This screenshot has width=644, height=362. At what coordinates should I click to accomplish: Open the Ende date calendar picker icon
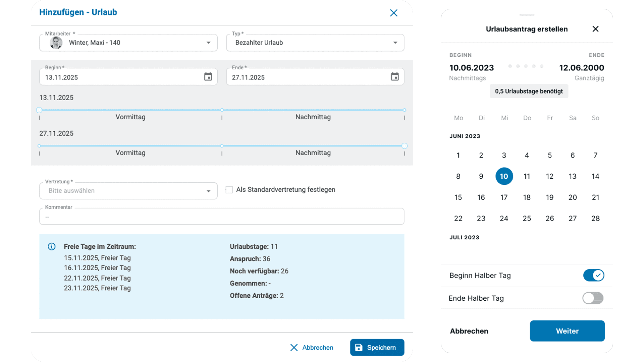coord(395,77)
